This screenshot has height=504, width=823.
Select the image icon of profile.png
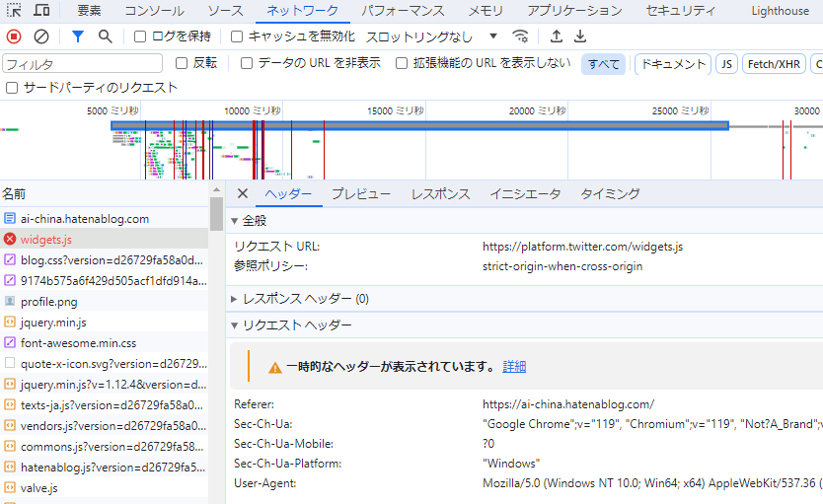point(10,301)
